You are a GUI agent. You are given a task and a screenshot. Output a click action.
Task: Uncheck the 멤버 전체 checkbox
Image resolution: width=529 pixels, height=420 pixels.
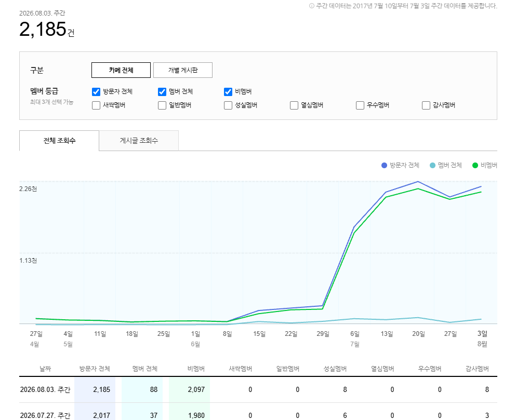click(x=162, y=92)
